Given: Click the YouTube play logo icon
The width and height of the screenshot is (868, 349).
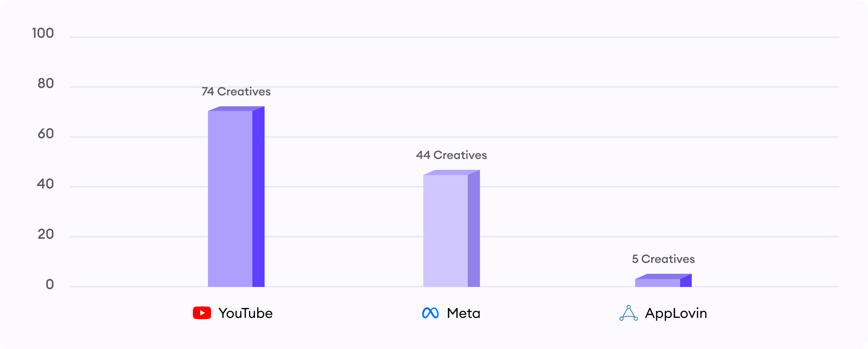Looking at the screenshot, I should [x=202, y=313].
